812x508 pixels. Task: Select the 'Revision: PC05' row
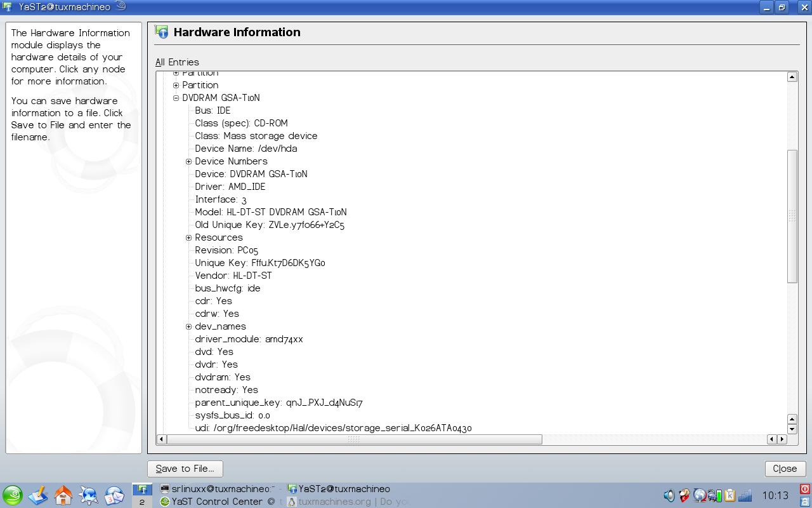click(226, 250)
